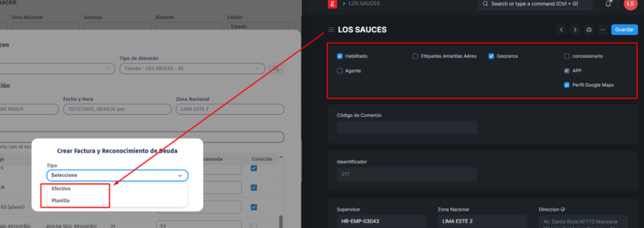Open the Tipo de Almacén dropdown

coord(192,69)
